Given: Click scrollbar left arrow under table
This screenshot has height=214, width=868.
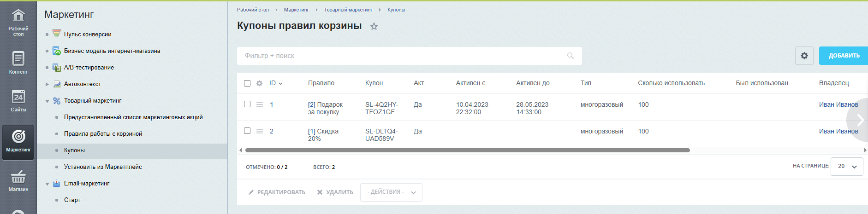Looking at the screenshot, I should (x=240, y=150).
